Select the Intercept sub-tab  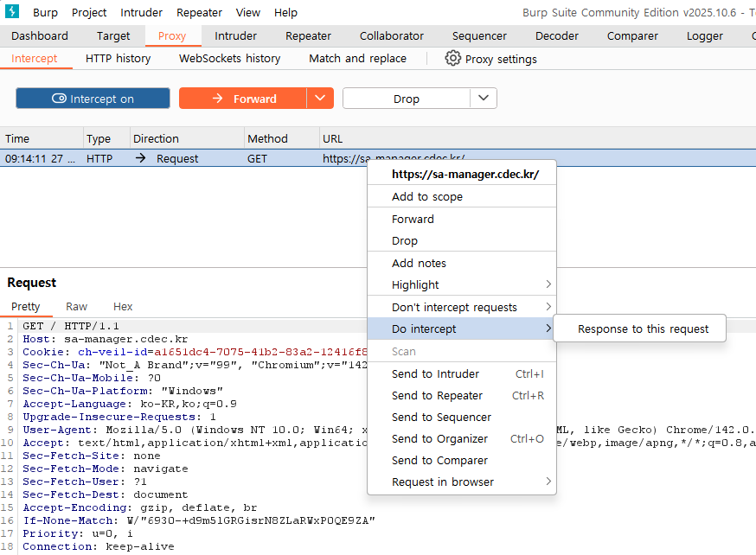pyautogui.click(x=35, y=58)
